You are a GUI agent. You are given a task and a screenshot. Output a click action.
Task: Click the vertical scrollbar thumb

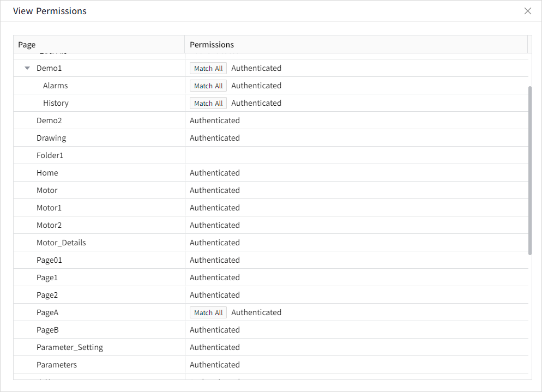(530, 170)
